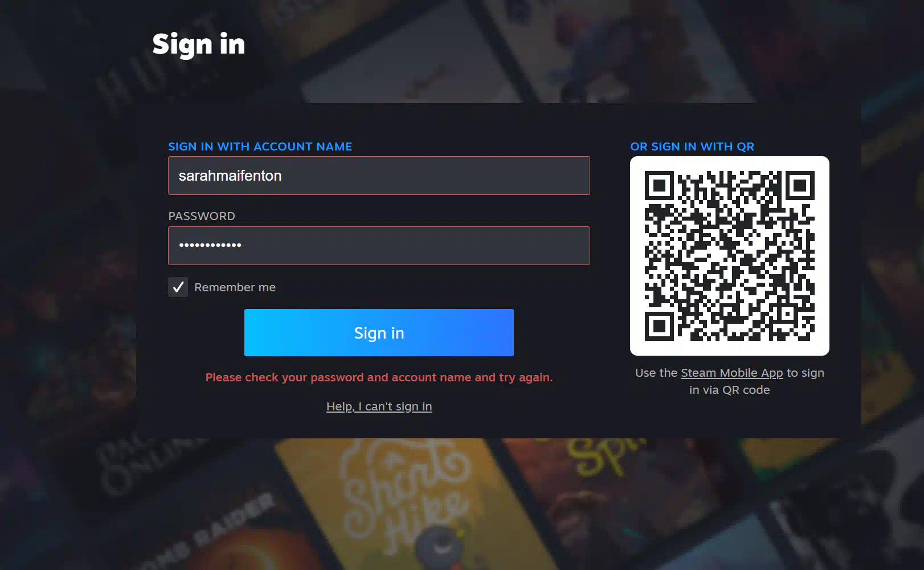
Task: Uncheck the Remember me checkbox
Action: click(x=178, y=287)
